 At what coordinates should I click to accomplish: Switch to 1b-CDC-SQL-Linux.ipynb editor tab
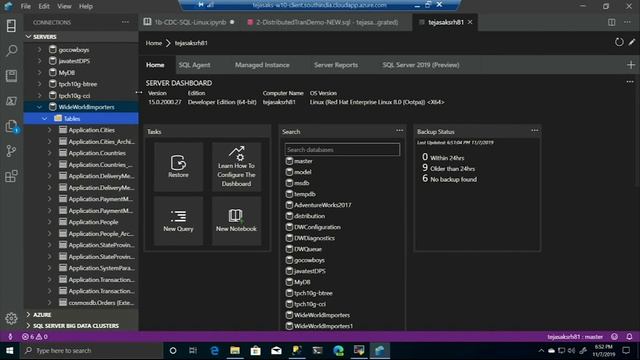(189, 22)
